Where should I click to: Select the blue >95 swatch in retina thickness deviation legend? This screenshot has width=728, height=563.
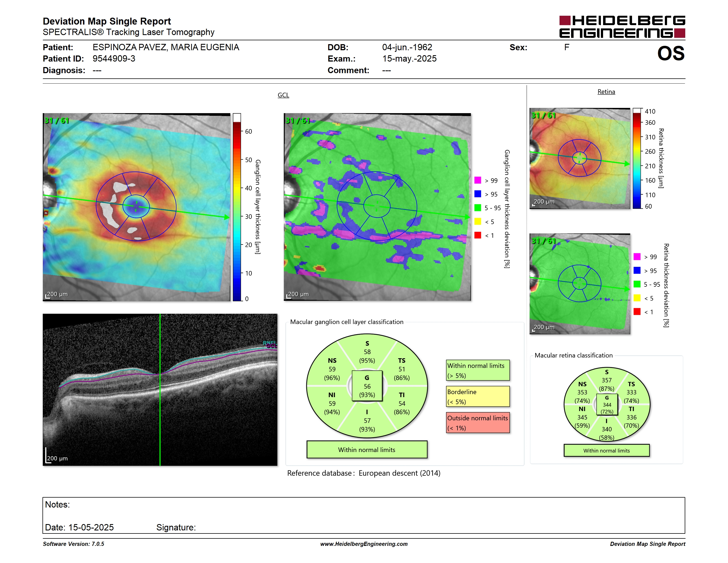pos(637,270)
